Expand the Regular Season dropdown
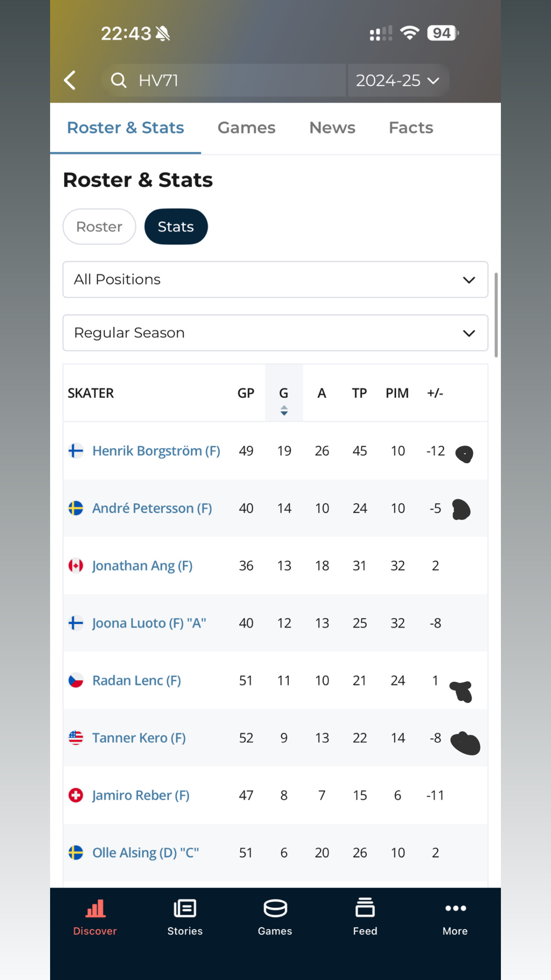Screen dimensions: 551x980 click(x=275, y=333)
